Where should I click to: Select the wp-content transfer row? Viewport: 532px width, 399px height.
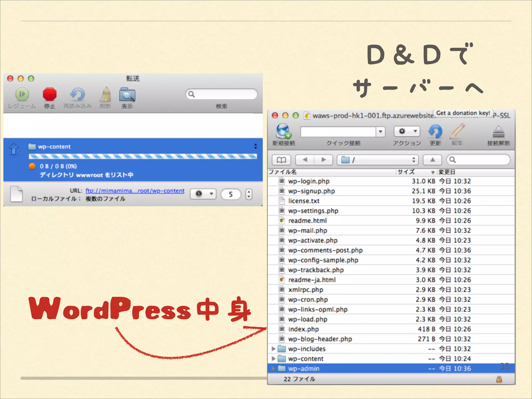(133, 159)
